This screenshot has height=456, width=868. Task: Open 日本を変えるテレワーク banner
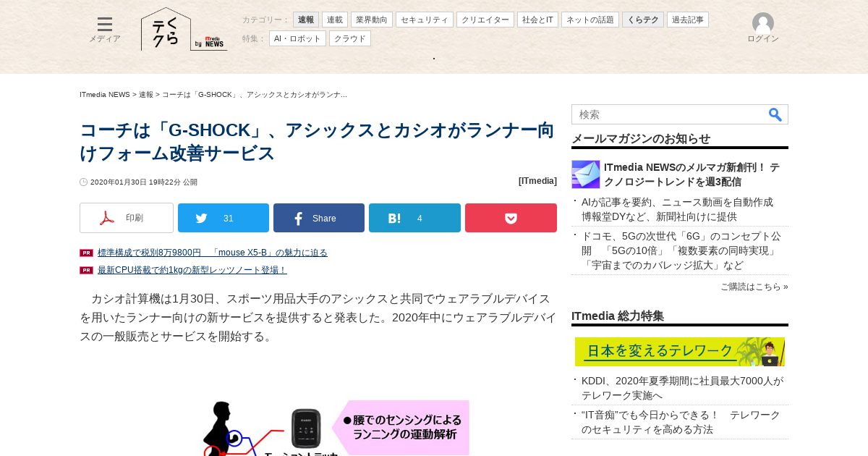coord(680,352)
